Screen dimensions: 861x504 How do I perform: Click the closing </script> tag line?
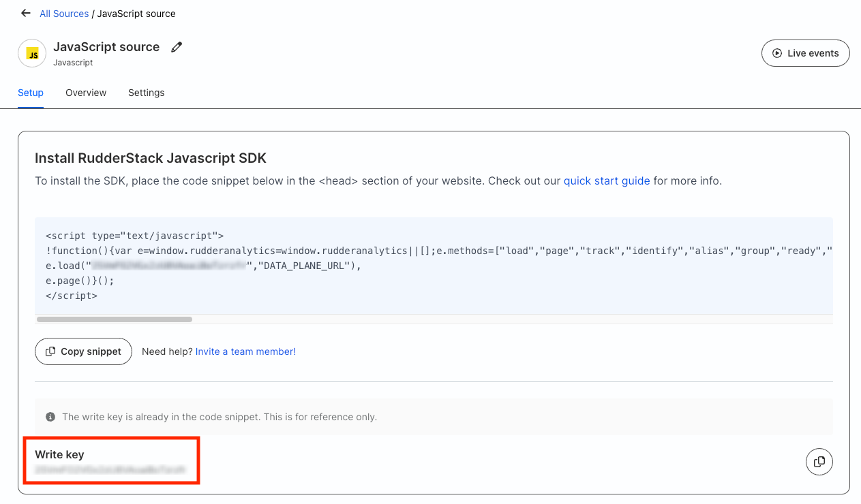pyautogui.click(x=72, y=296)
